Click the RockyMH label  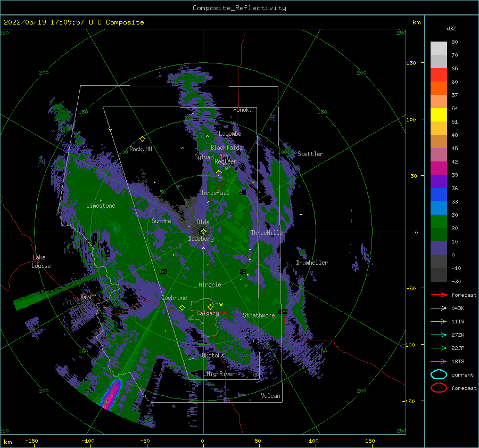point(141,149)
